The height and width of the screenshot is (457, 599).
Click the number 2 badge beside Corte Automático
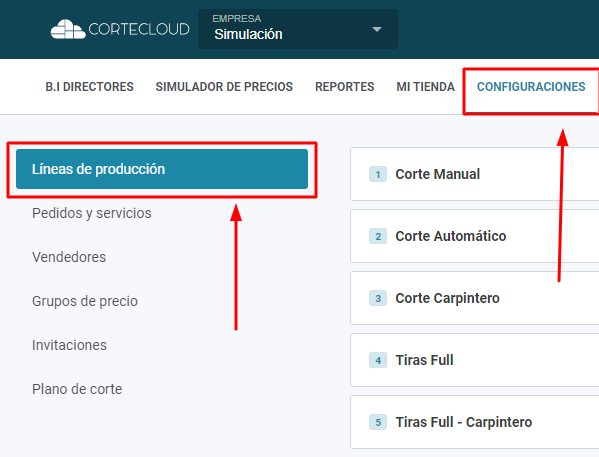[378, 236]
